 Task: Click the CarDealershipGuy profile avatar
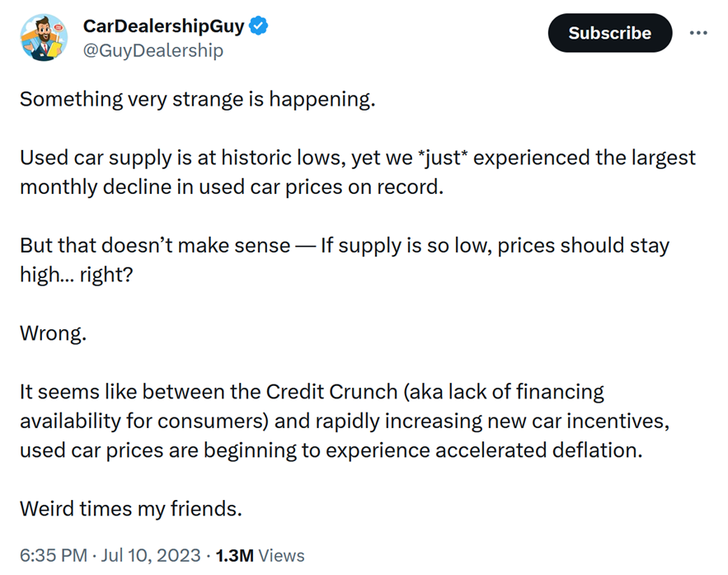pyautogui.click(x=42, y=38)
